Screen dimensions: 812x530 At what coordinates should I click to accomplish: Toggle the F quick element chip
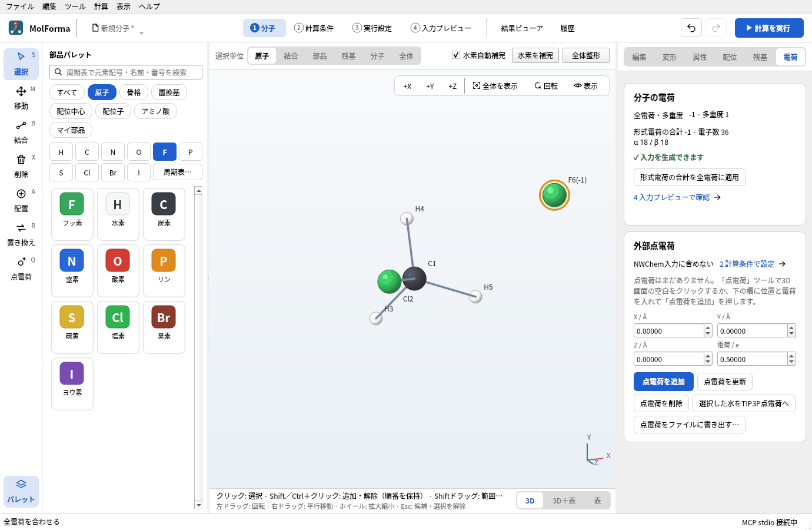point(165,152)
